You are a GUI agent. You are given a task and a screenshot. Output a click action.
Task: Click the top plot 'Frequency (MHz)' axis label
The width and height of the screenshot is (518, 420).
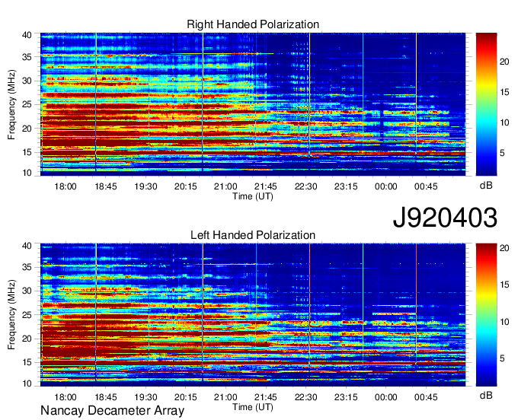pos(12,104)
